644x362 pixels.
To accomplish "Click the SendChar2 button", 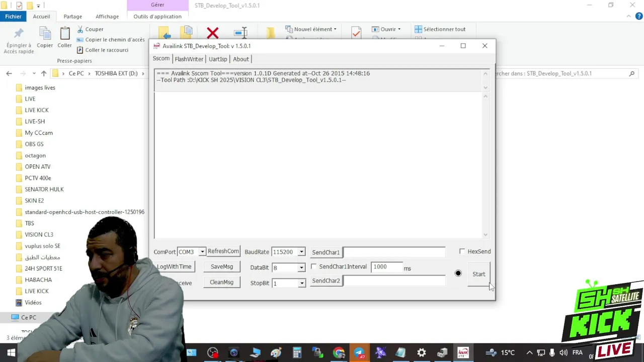I will [326, 281].
